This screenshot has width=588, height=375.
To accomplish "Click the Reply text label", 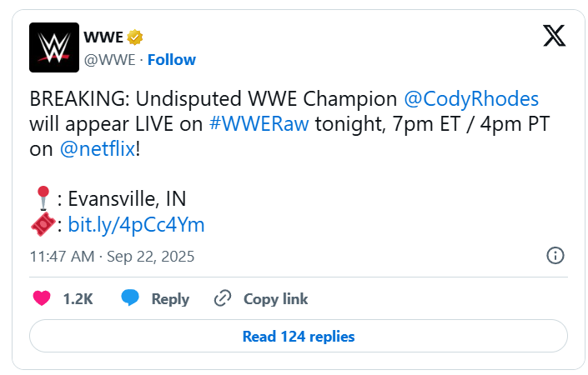I will [x=170, y=298].
